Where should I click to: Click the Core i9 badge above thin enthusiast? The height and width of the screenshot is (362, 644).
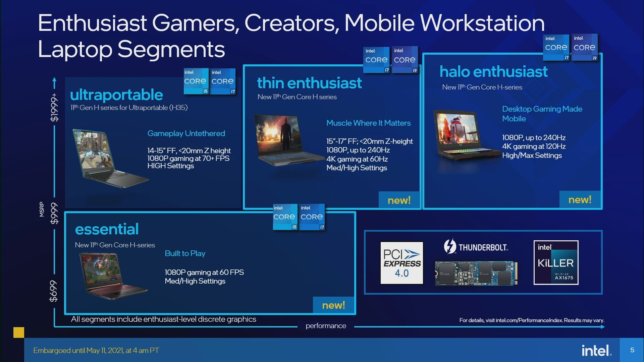tap(405, 60)
